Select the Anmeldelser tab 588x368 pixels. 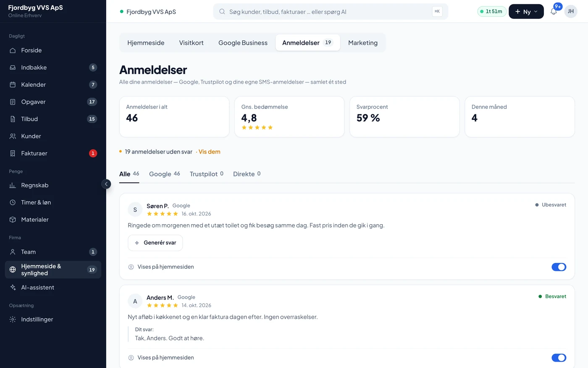[x=307, y=43]
